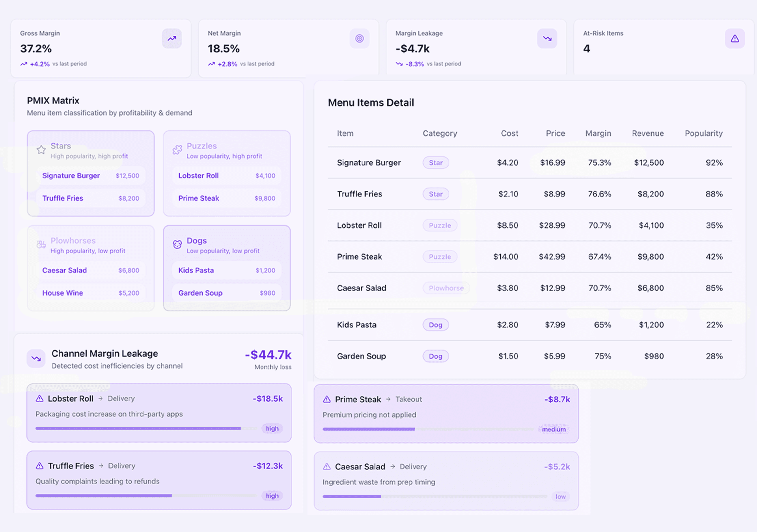
Task: Click the puzzle piece icon in Puzzles quadrant
Action: (x=177, y=150)
